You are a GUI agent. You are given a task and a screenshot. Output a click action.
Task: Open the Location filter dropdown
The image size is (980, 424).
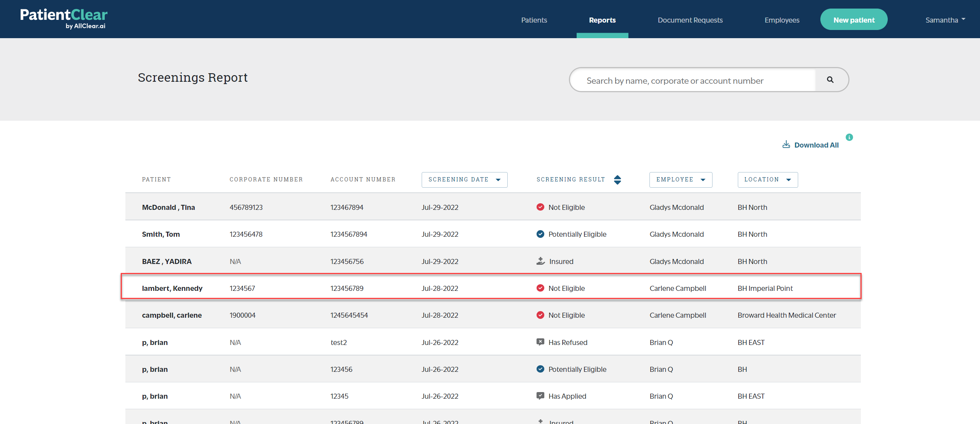click(x=767, y=180)
